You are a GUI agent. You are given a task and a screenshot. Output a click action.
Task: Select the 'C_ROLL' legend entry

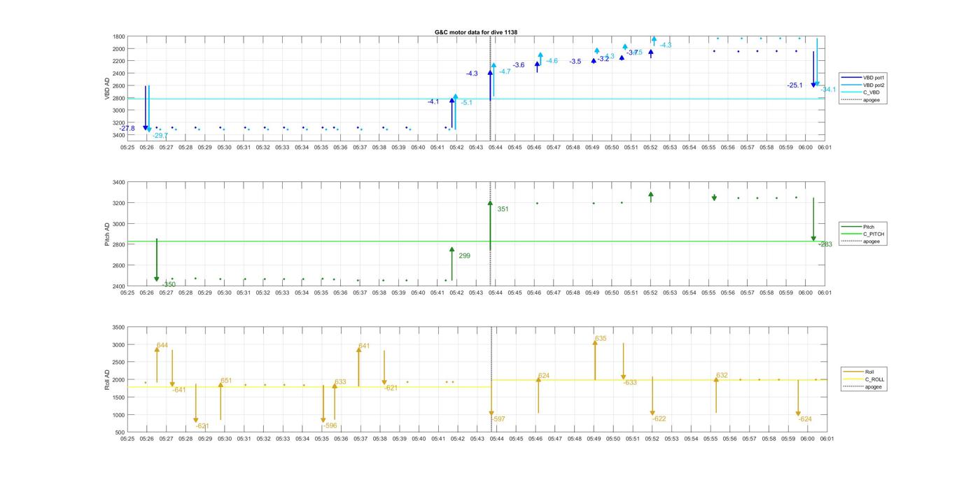(865, 379)
